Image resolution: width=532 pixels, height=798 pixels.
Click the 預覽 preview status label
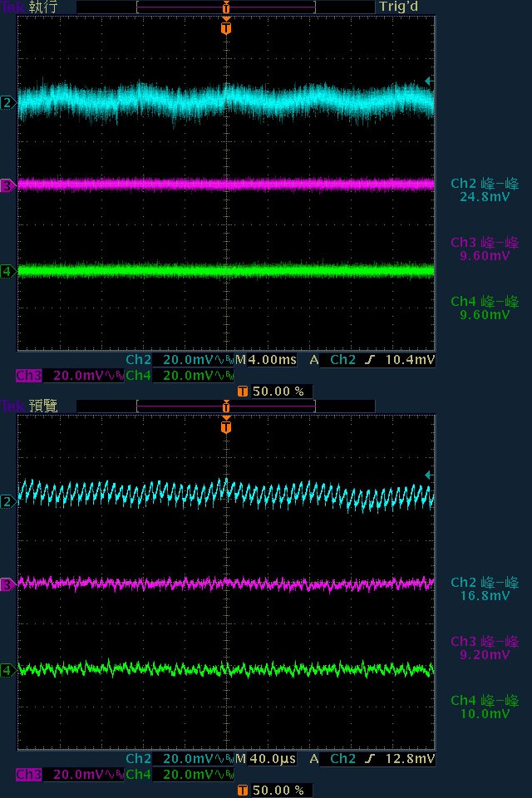point(43,406)
